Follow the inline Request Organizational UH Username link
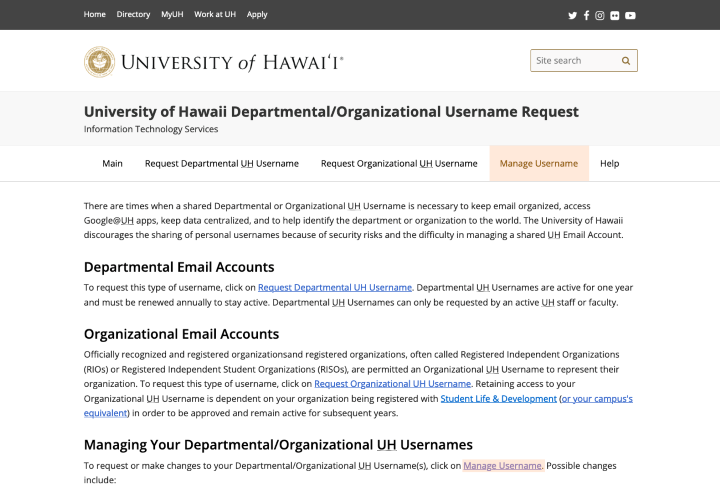 click(x=393, y=384)
